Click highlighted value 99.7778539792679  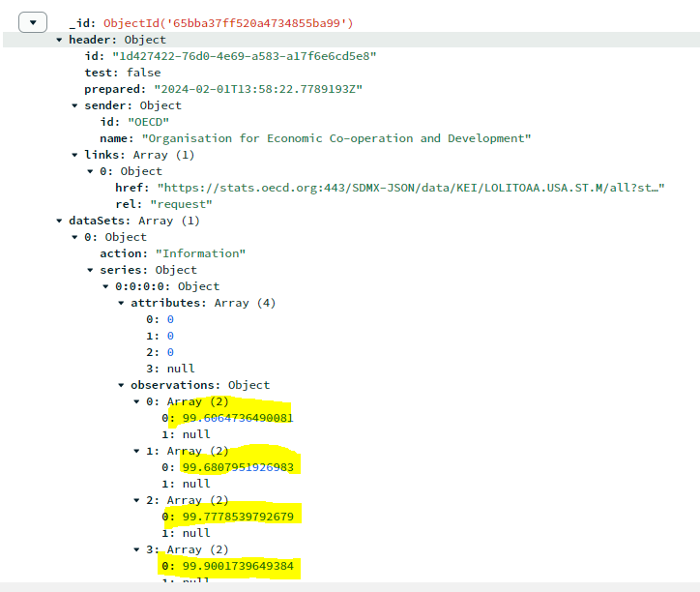(237, 517)
